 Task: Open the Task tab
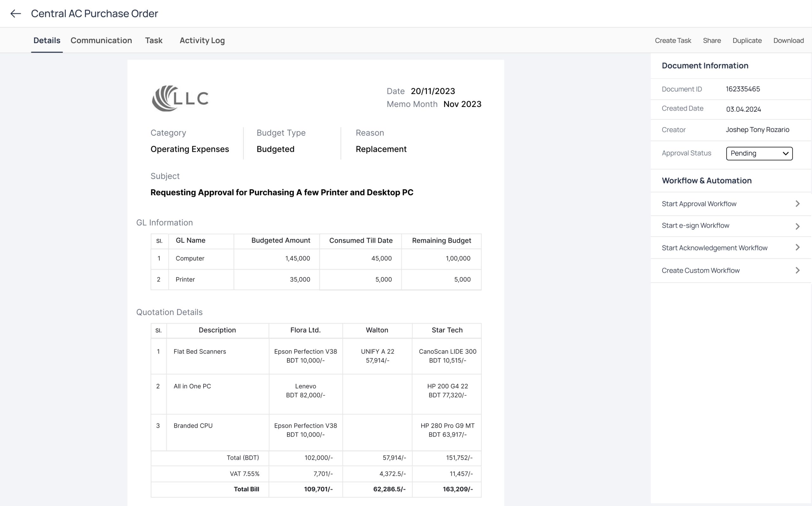[154, 41]
